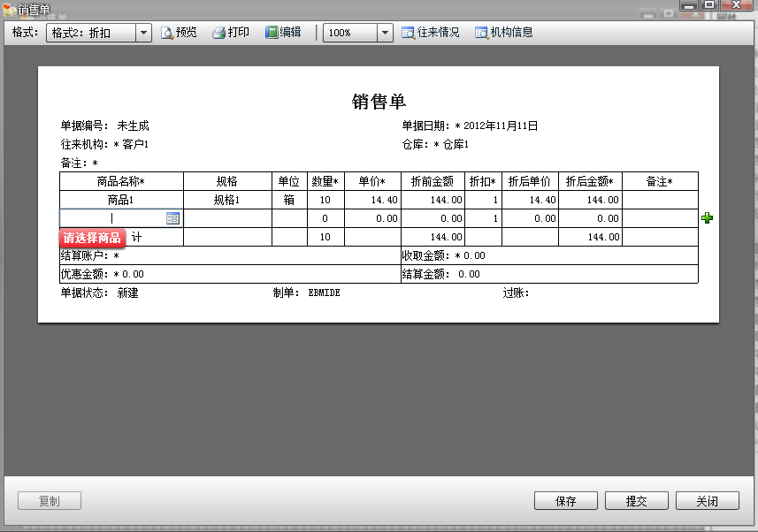758x532 pixels.
Task: Click the 机构信息 toolbar label
Action: (x=511, y=33)
